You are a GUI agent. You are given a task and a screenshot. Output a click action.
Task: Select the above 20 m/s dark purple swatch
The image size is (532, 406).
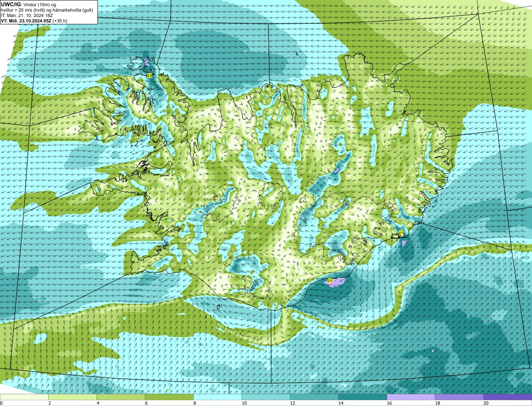click(x=507, y=397)
